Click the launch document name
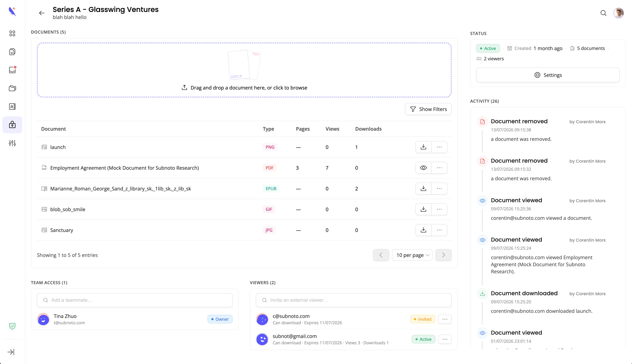 (x=58, y=147)
